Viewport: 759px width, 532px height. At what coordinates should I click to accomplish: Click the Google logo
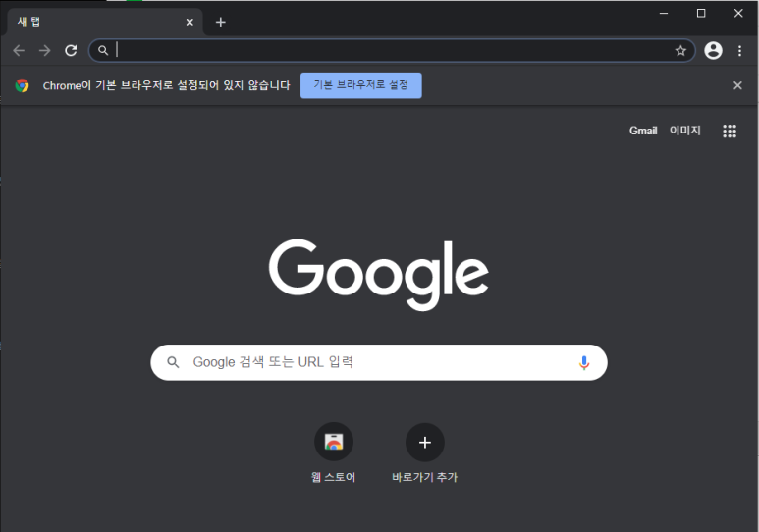click(x=379, y=274)
